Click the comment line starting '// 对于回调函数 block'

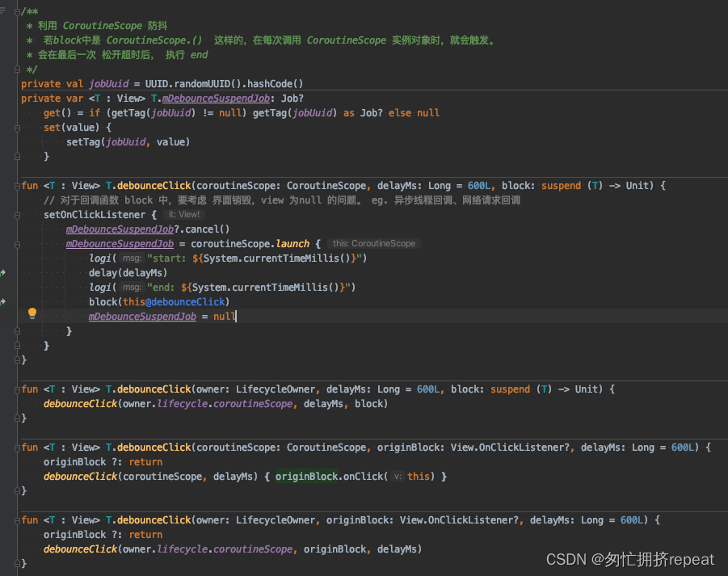282,200
